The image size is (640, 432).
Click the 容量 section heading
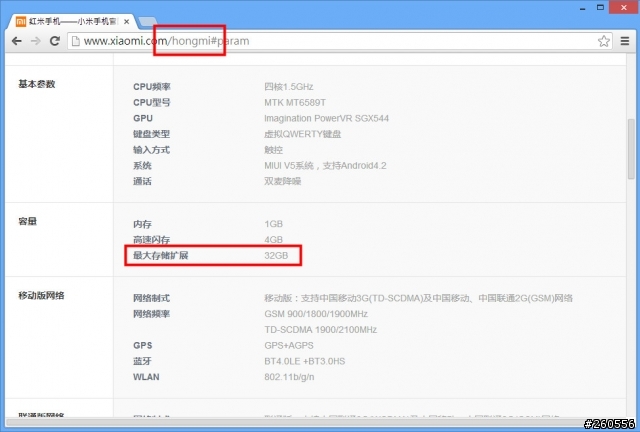click(x=28, y=221)
